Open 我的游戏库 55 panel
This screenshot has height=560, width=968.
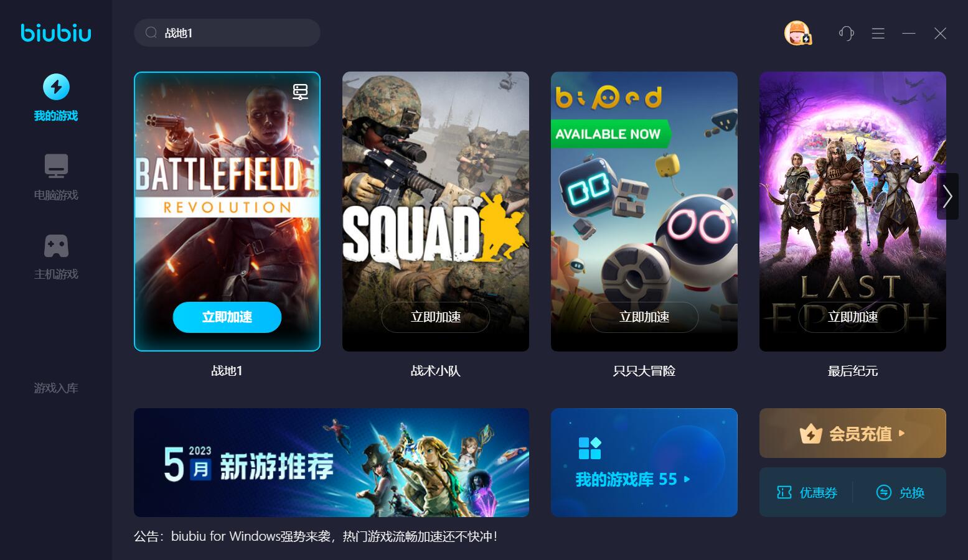tap(644, 462)
